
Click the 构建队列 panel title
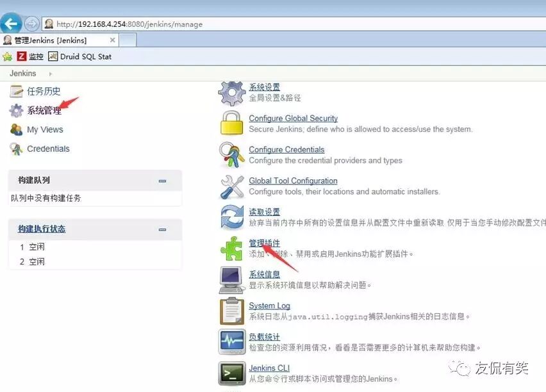point(34,180)
